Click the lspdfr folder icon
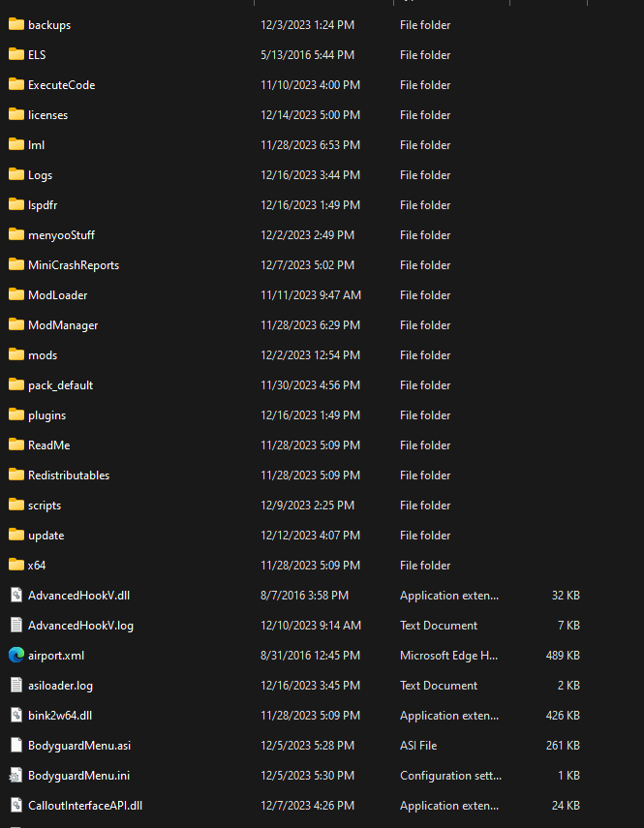644x828 pixels. pos(16,204)
